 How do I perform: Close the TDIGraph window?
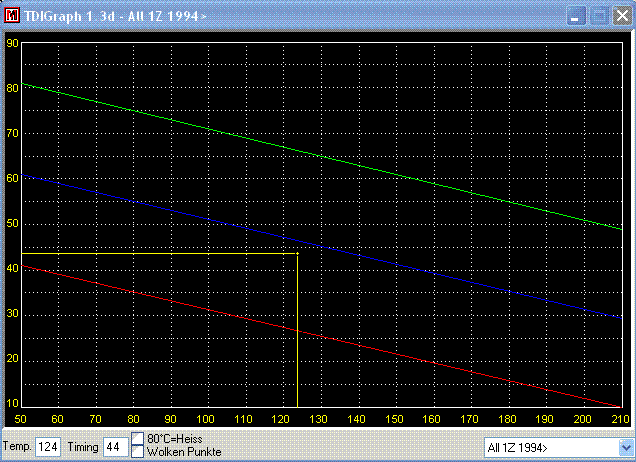622,16
